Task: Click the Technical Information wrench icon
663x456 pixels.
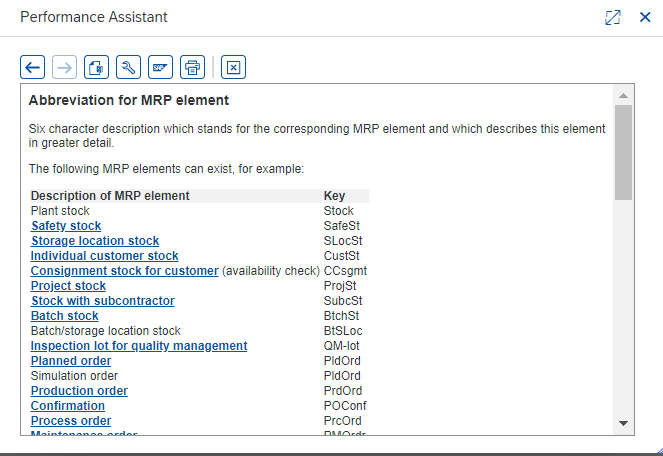Action: coord(129,67)
